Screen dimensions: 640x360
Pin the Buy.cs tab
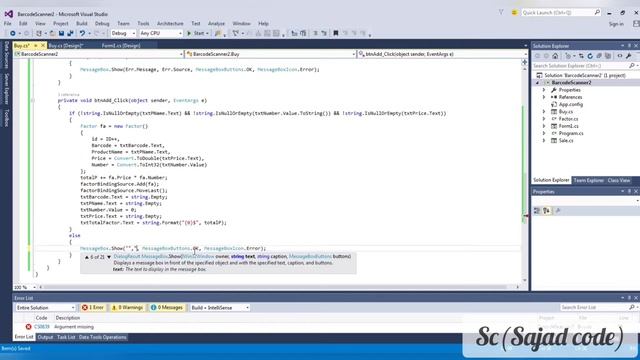[36, 46]
